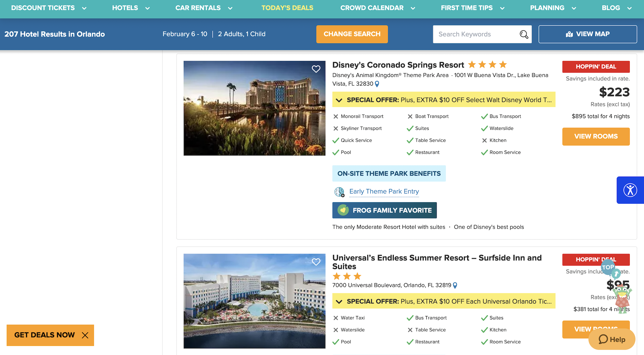This screenshot has width=644, height=355.
Task: Click the Frog Family Favorite badge
Action: tap(384, 210)
